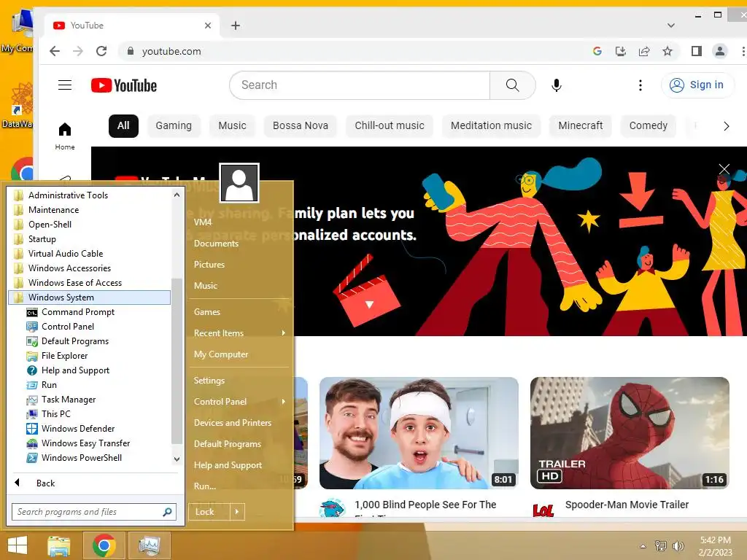The width and height of the screenshot is (747, 560).
Task: Click Settings in the start menu
Action: pos(209,381)
